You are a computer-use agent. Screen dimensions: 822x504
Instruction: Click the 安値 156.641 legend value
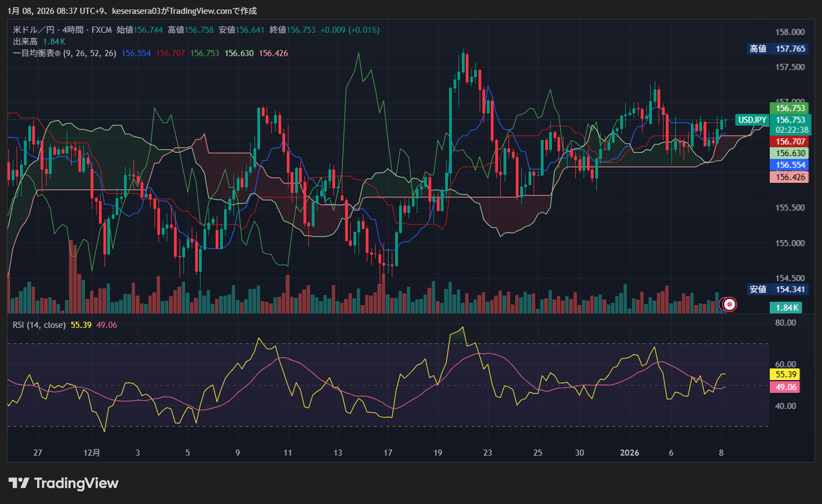[x=241, y=30]
